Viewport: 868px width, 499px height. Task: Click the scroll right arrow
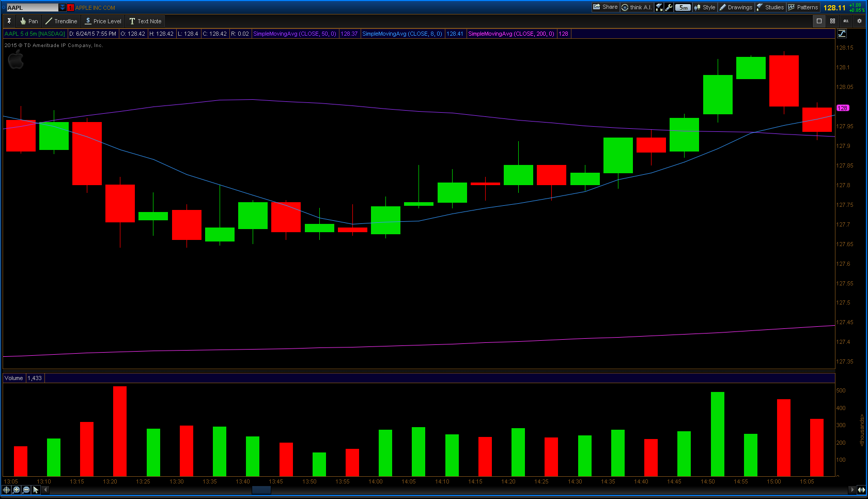click(852, 490)
